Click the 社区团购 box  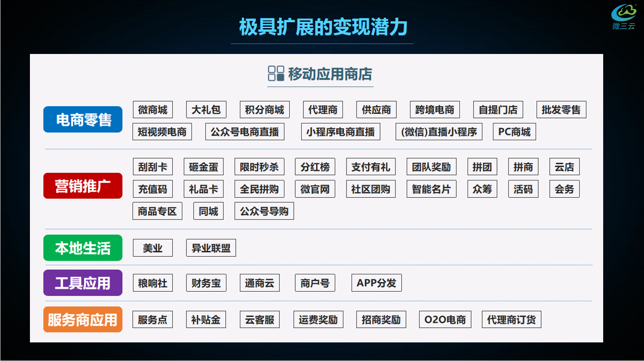coord(371,189)
